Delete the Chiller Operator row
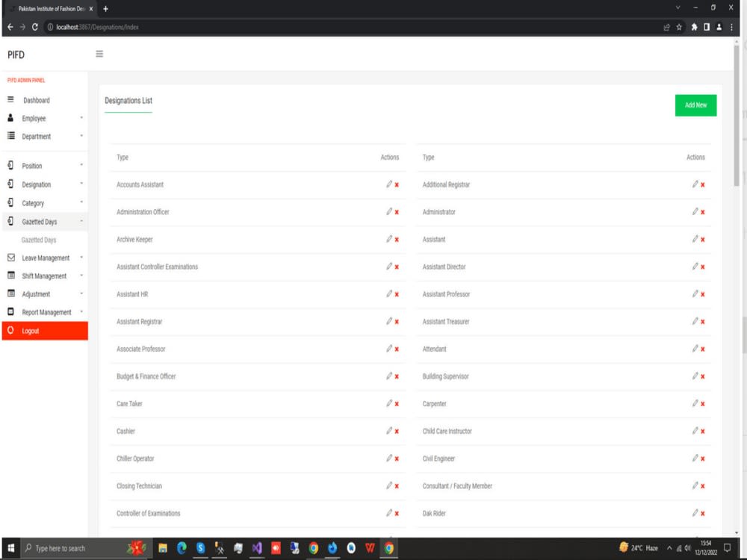 click(397, 458)
